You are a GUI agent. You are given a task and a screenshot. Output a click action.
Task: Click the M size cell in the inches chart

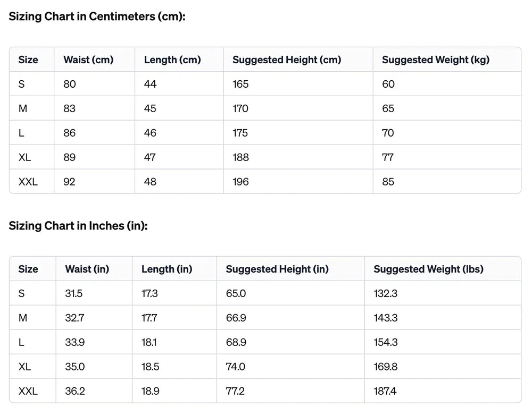coord(23,318)
